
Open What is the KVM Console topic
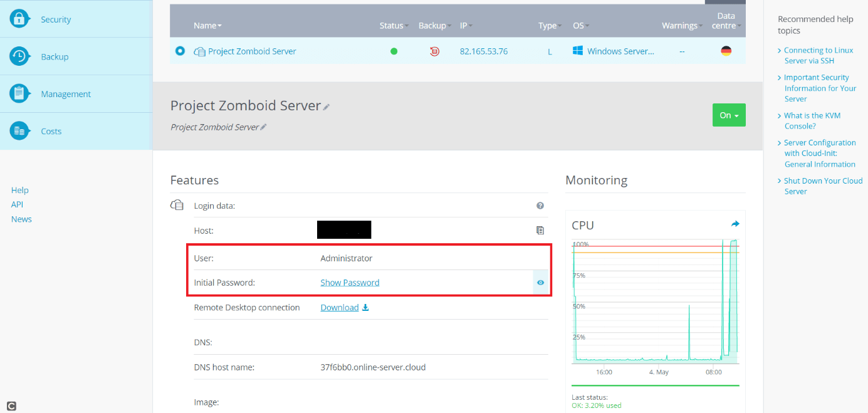pos(812,120)
